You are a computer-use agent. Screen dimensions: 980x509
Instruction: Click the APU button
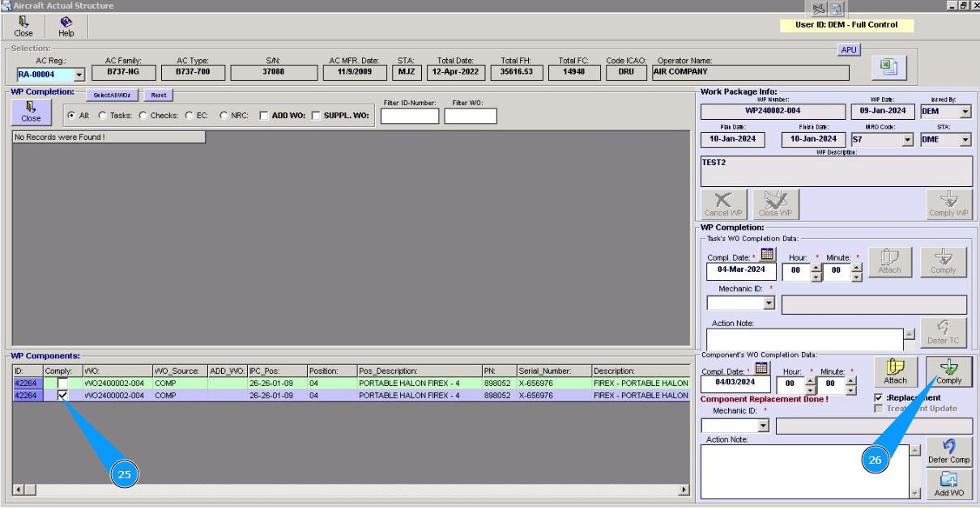(848, 49)
